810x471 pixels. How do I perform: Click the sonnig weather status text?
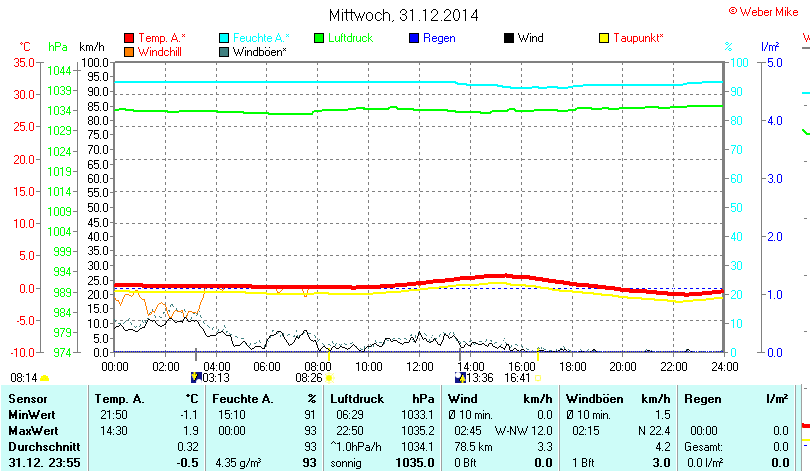[x=346, y=463]
